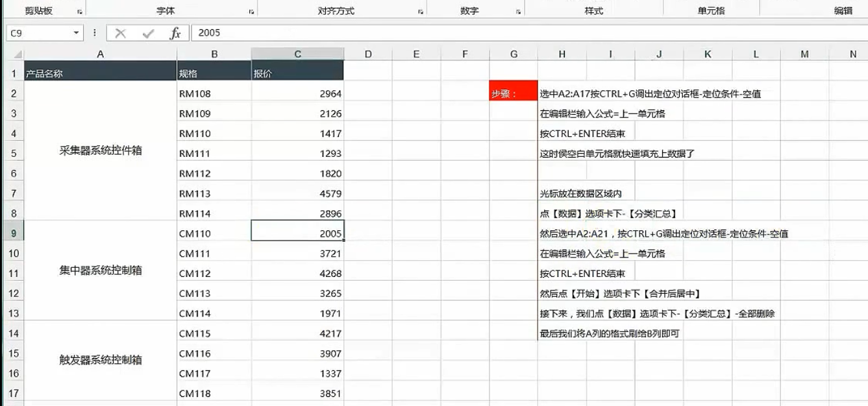Image resolution: width=868 pixels, height=406 pixels.
Task: Click the Enter (checkmark) formula icon
Action: click(x=149, y=31)
